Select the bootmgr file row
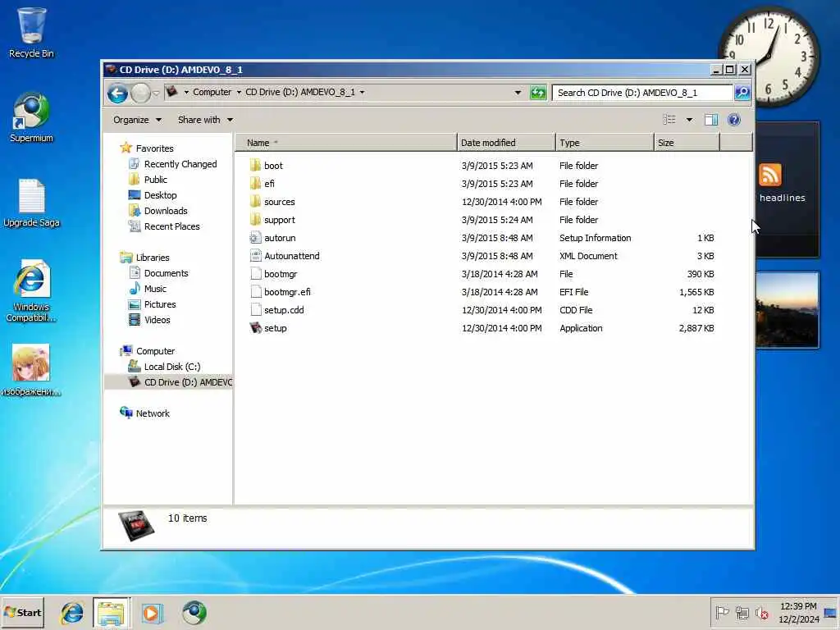Viewport: 840px width, 630px height. coord(482,274)
